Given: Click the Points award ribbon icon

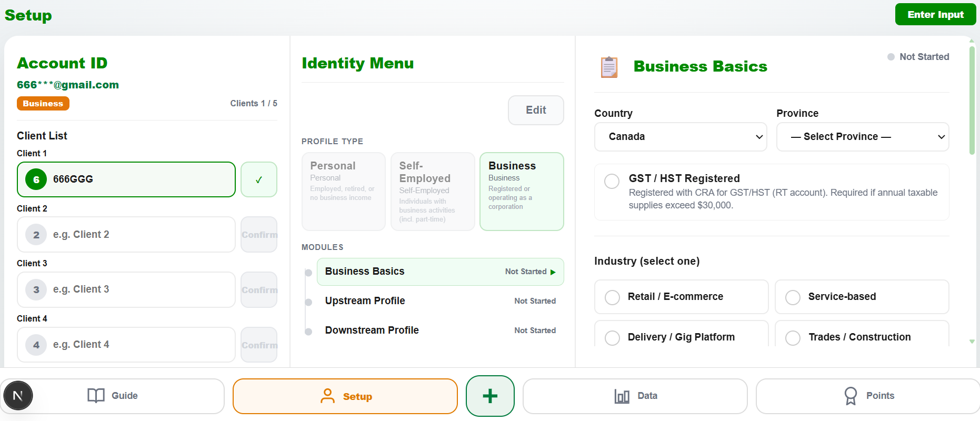Looking at the screenshot, I should (x=850, y=396).
